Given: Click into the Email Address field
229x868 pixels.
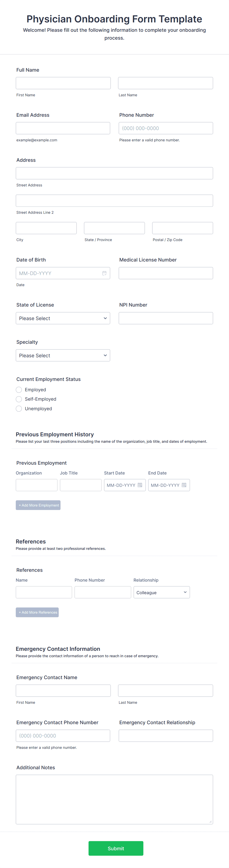Looking at the screenshot, I should tap(63, 128).
